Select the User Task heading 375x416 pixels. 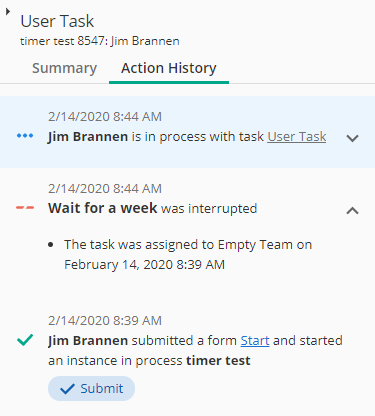(x=57, y=21)
